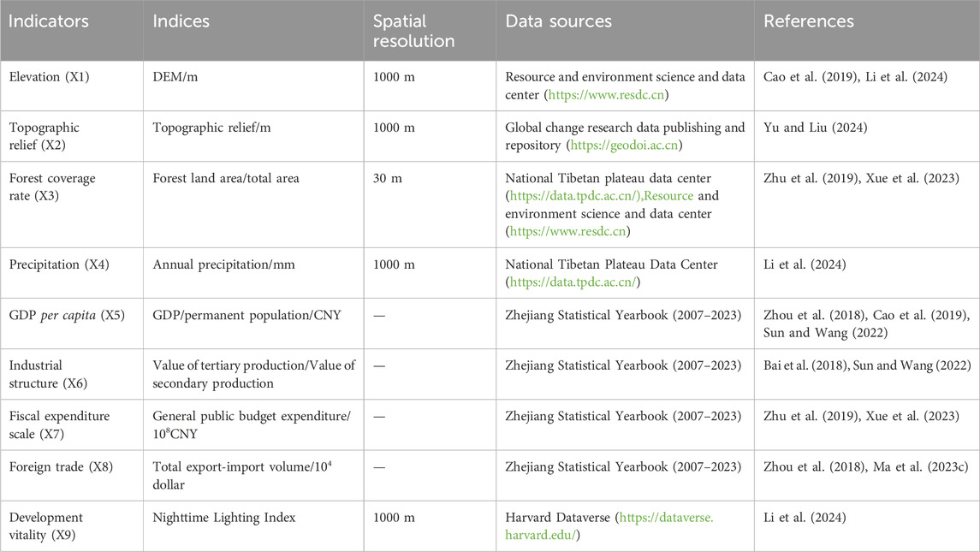The height and width of the screenshot is (552, 980).
Task: Open the data.tpdc.ac.cn link in Precipitation row
Action: [573, 282]
